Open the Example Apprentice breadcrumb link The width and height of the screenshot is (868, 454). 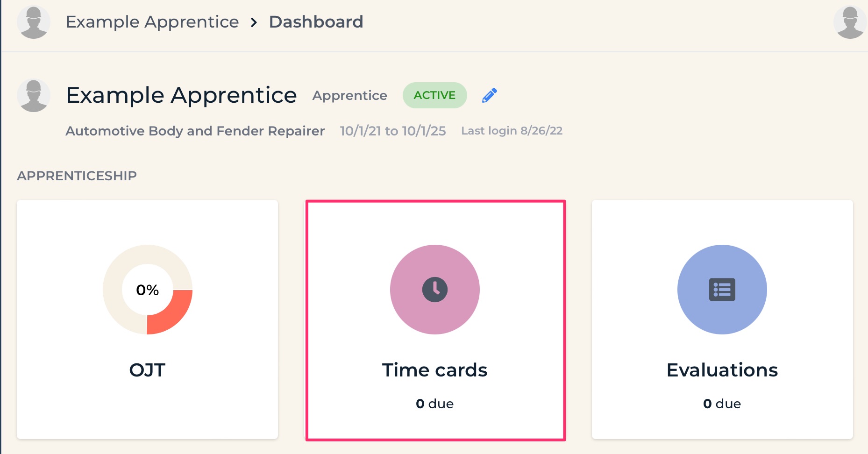[152, 22]
